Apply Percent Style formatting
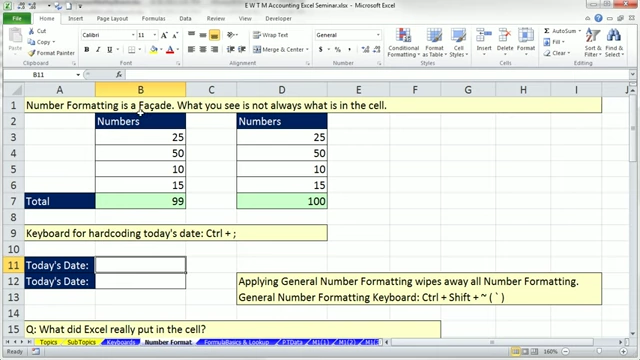This screenshot has width=640, height=360. pyautogui.click(x=338, y=49)
